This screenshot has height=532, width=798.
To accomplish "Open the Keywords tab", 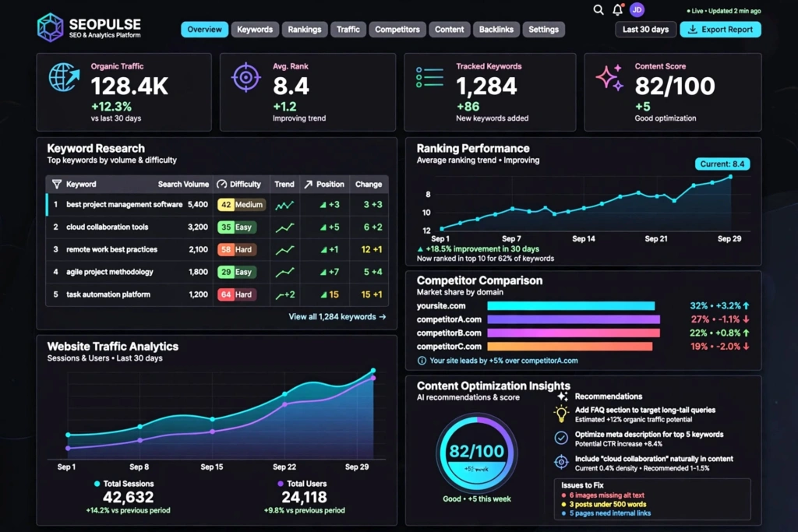I will click(255, 30).
